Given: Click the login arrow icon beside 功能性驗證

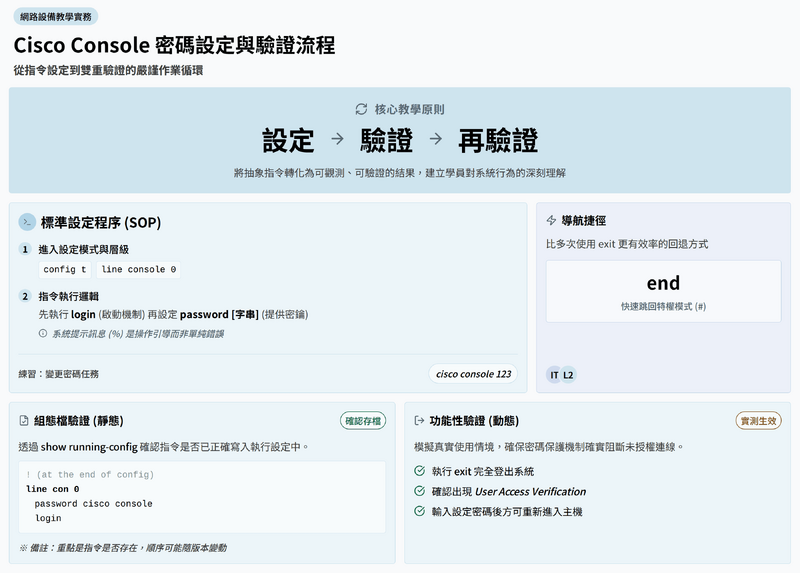Looking at the screenshot, I should coord(420,421).
